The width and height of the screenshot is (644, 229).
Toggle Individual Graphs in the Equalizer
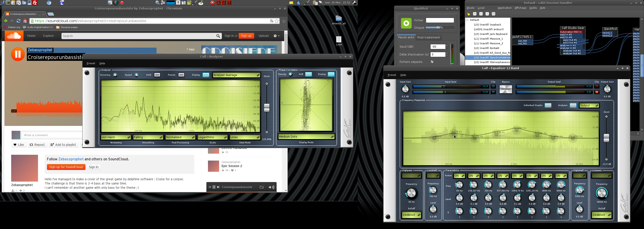(548, 106)
